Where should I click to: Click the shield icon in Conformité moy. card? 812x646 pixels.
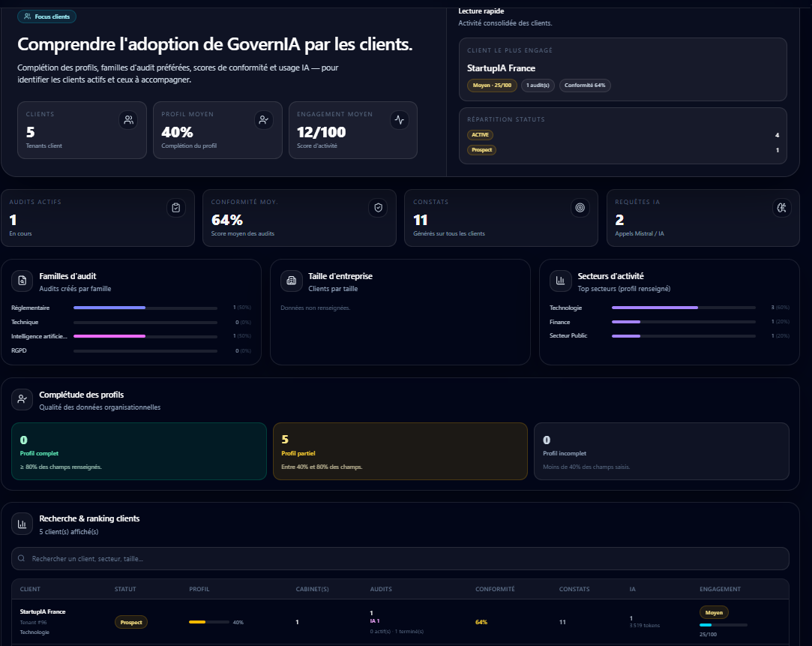(x=378, y=208)
